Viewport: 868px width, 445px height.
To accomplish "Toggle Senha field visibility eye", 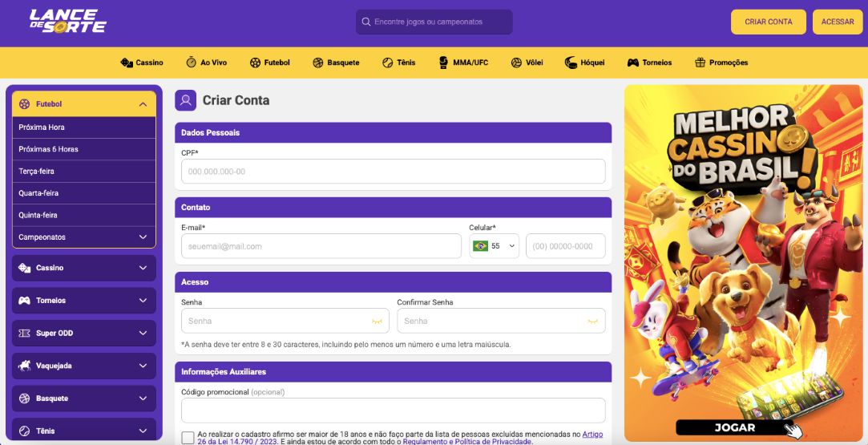I will (377, 321).
